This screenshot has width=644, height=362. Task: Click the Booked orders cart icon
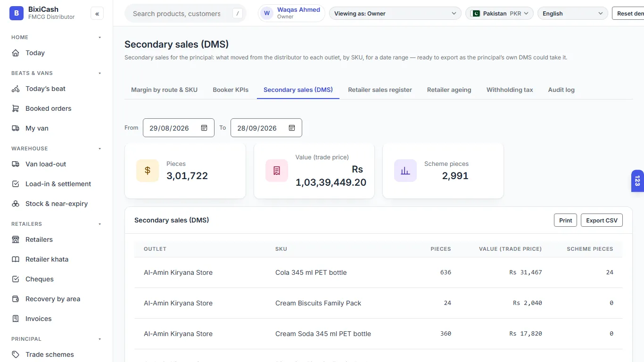(x=16, y=108)
